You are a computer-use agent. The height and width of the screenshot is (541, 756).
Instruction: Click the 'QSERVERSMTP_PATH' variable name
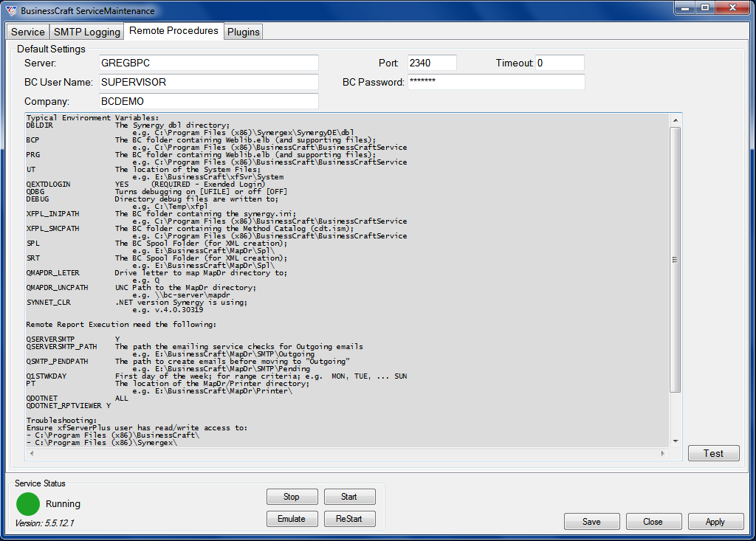tap(62, 347)
